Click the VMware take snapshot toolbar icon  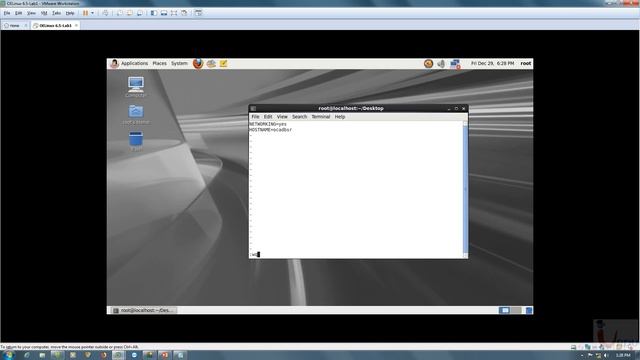coord(120,13)
